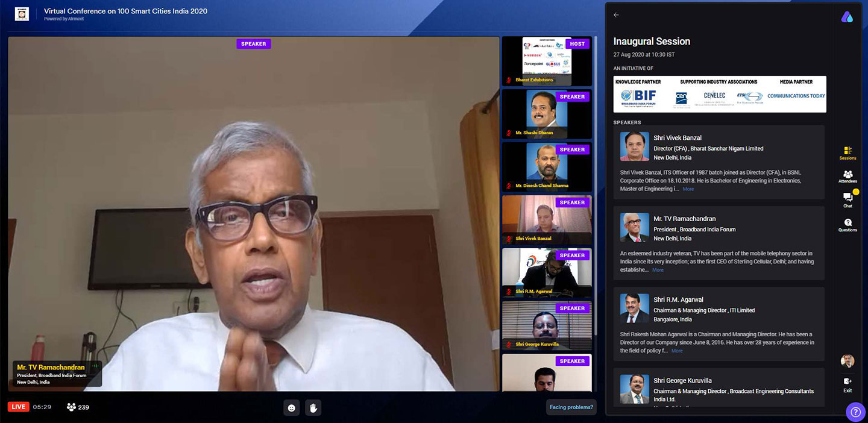Click 'Director (CFA), Bharat Sanchar Nigam Limited' text

pos(708,149)
